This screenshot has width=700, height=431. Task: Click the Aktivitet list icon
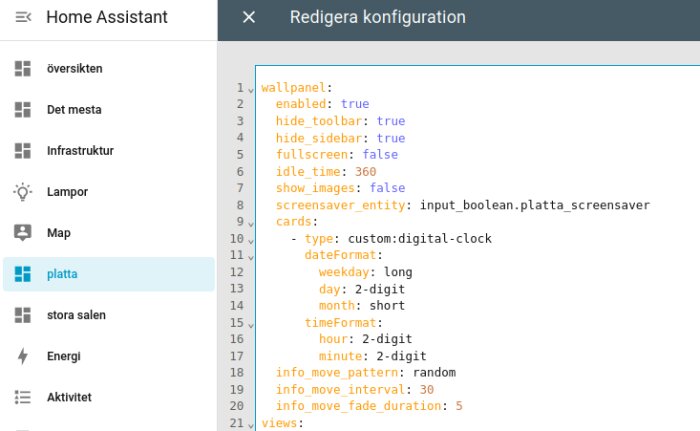tap(23, 397)
